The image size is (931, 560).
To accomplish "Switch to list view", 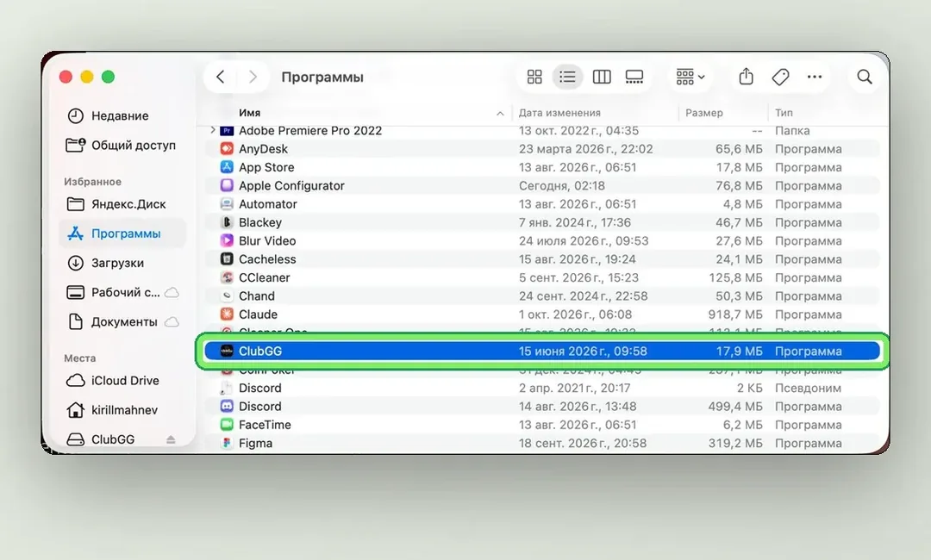I will 567,78.
